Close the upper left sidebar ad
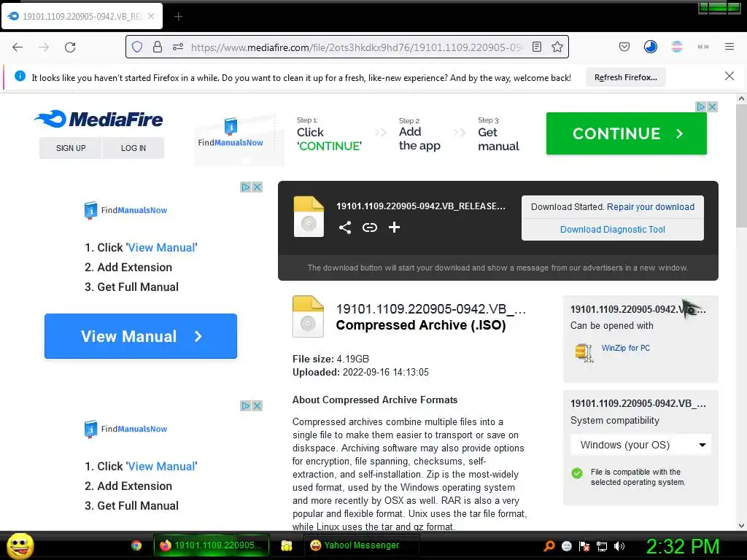 pyautogui.click(x=257, y=187)
